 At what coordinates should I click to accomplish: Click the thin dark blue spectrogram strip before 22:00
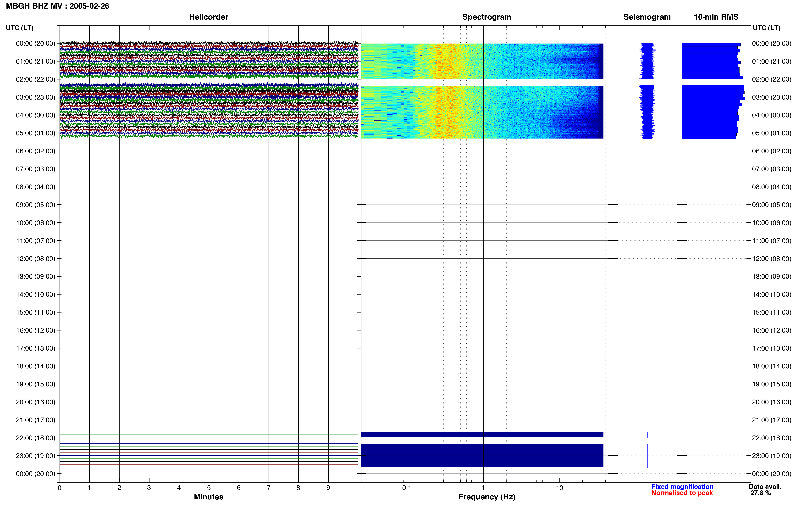tap(482, 435)
